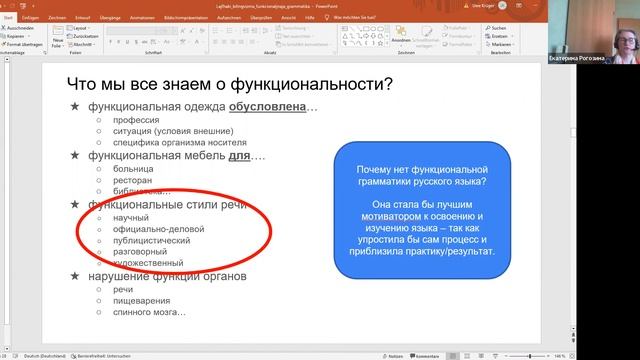Click the numbered list icon

coord(230,31)
